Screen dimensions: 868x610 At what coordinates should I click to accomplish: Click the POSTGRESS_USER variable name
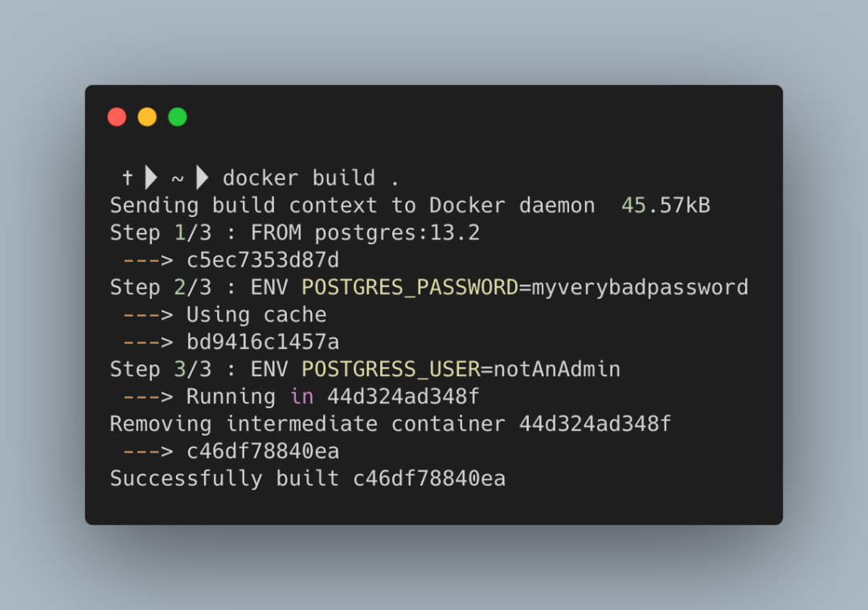[391, 369]
